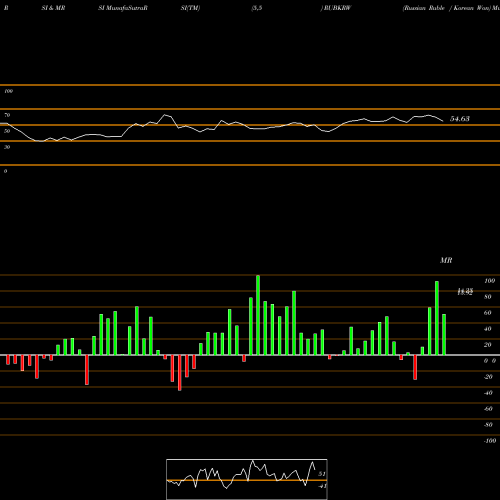Screen dimensions: 500x500
Task: Open the mini RSI chart thumbnail at bottom
Action: click(x=247, y=479)
